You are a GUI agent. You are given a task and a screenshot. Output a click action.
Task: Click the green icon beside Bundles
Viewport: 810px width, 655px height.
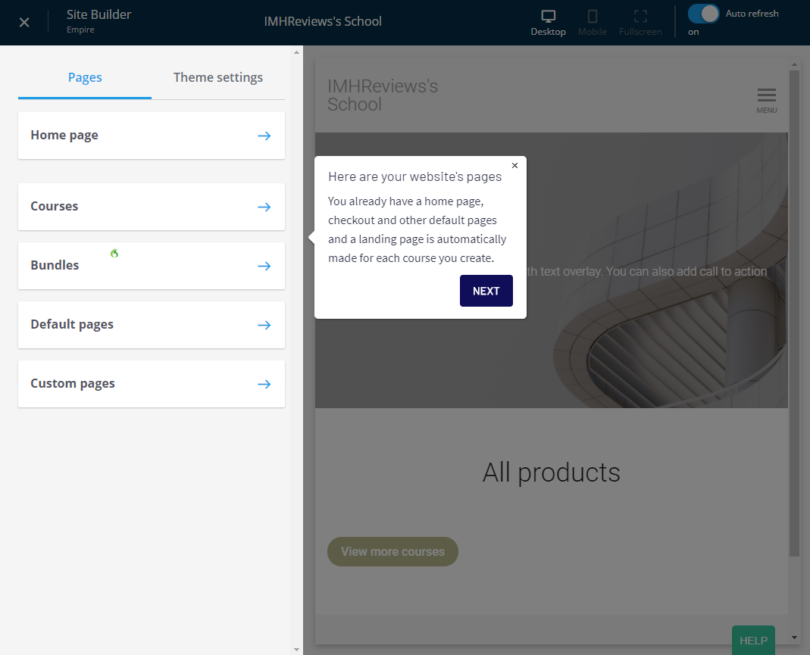pos(113,253)
